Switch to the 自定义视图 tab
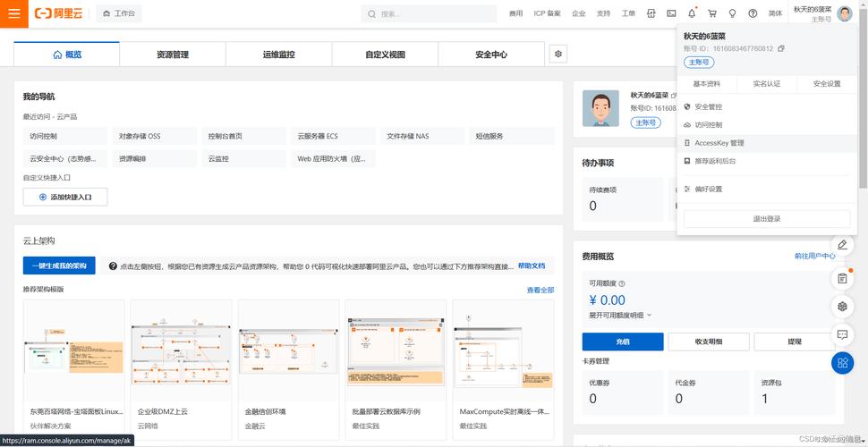868x447 pixels. [x=386, y=55]
